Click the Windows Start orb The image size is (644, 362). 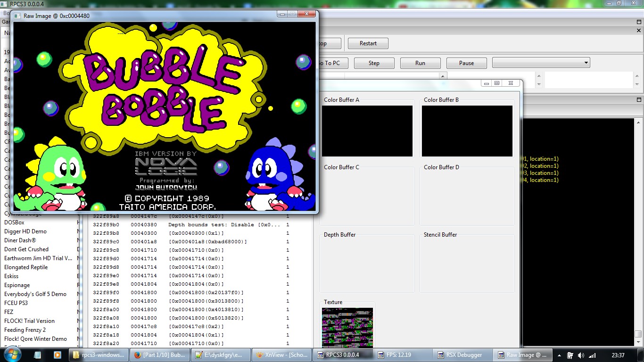(11, 355)
